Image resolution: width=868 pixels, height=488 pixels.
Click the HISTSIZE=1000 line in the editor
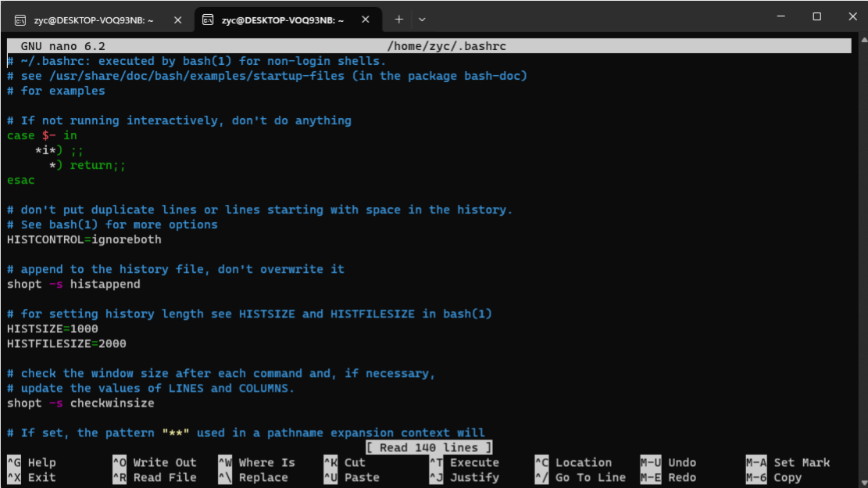[x=52, y=328]
